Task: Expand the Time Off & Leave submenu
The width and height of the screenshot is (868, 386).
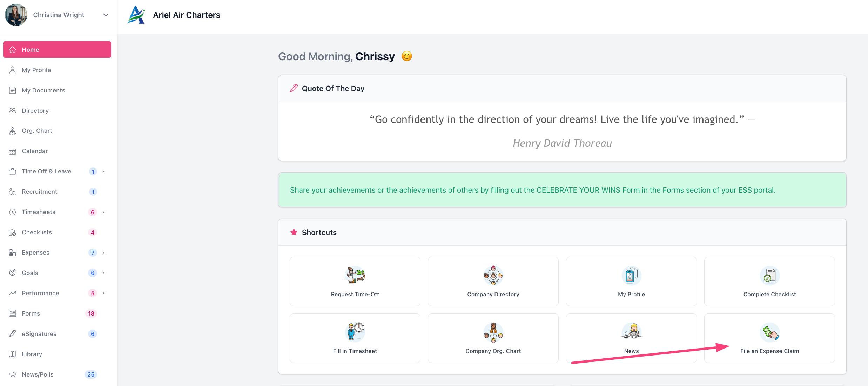Action: [x=103, y=171]
